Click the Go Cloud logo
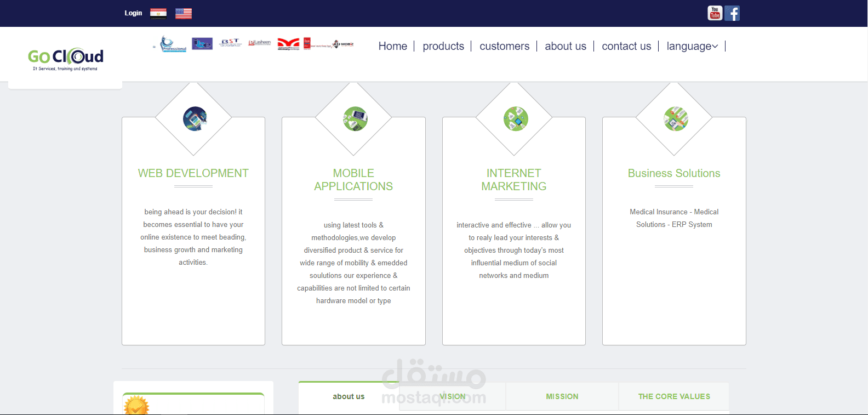The height and width of the screenshot is (415, 868). pyautogui.click(x=65, y=59)
